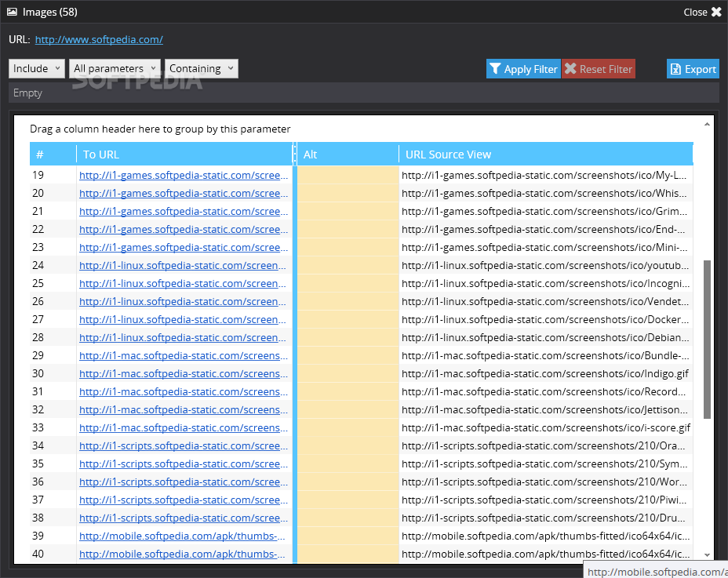Click the column resize grip before Alt
The height and width of the screenshot is (578, 728).
(x=294, y=154)
